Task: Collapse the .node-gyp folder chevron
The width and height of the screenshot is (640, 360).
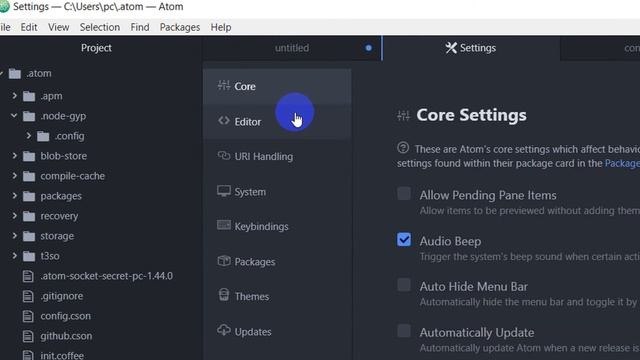Action: (14, 116)
